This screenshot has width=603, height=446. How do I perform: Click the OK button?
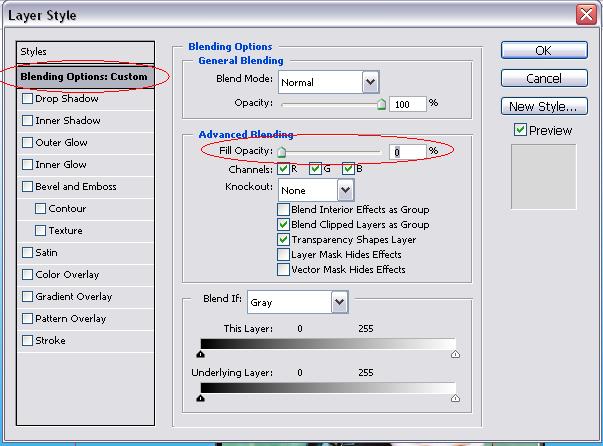[544, 50]
